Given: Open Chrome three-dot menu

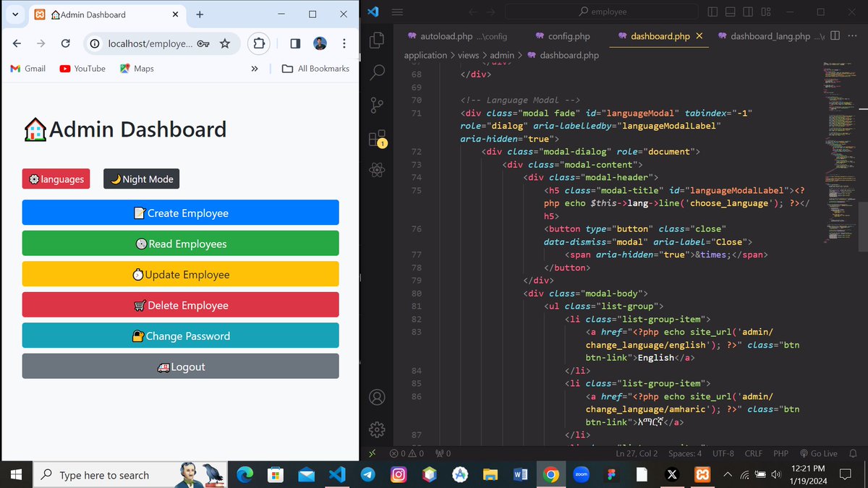Looking at the screenshot, I should 344,43.
